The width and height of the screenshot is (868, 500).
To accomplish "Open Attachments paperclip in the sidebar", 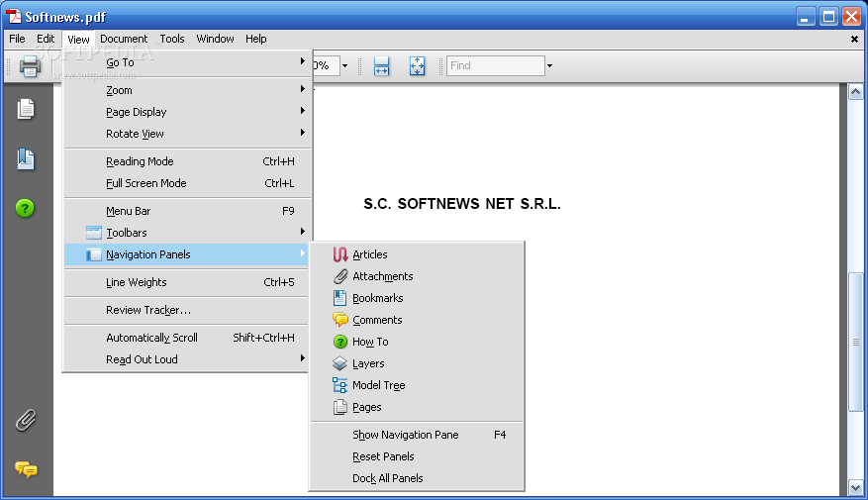I will coord(26,420).
